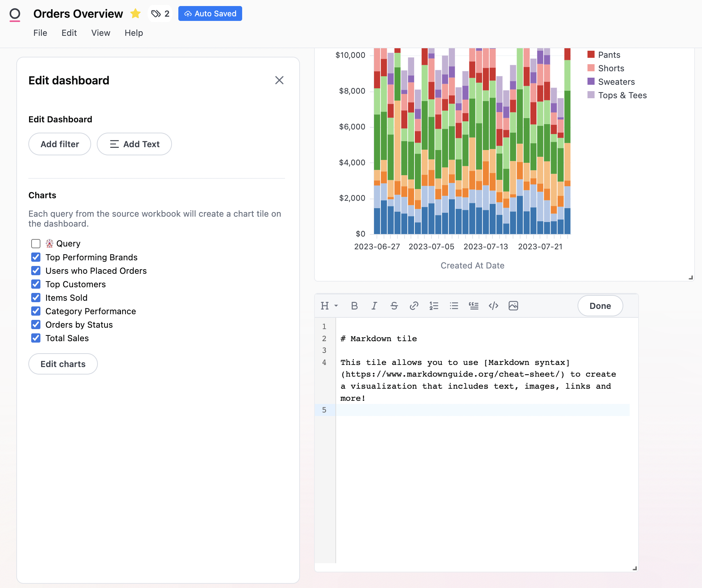
Task: Click the Query emoji icon
Action: (49, 244)
